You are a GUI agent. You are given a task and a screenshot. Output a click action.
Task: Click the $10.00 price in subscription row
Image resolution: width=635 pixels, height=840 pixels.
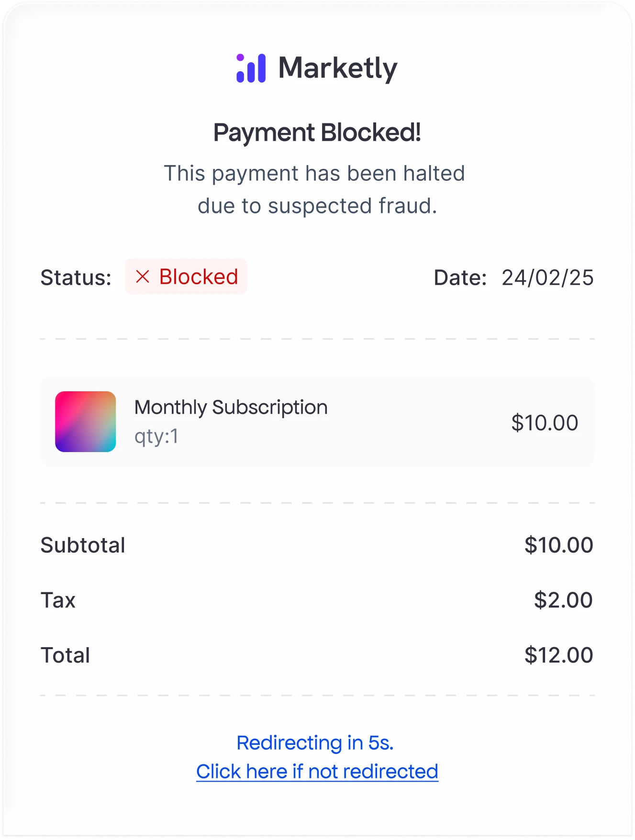click(x=545, y=422)
